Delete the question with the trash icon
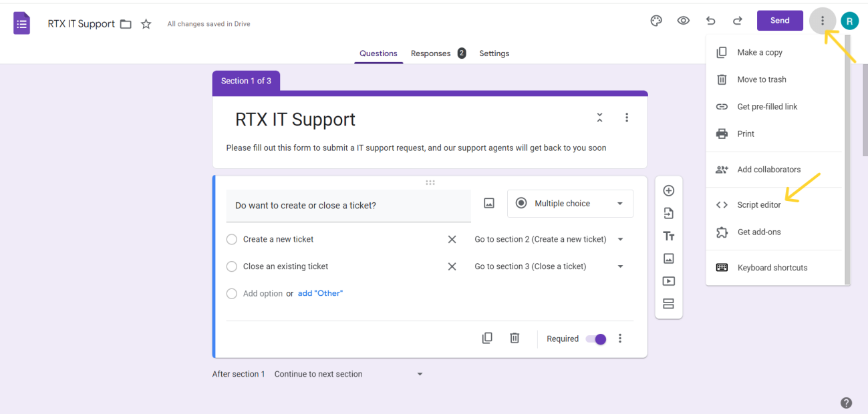This screenshot has width=868, height=414. tap(514, 338)
